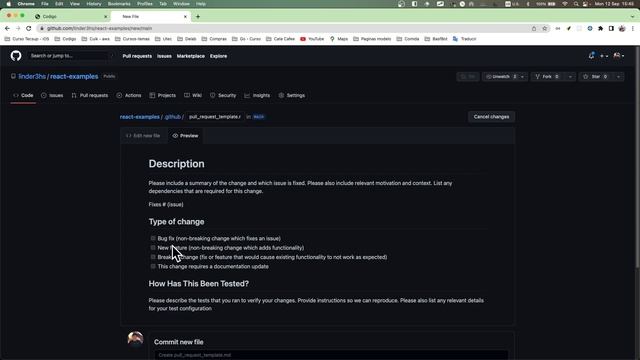640x360 pixels.
Task: Open the Insights tab
Action: pos(257,96)
